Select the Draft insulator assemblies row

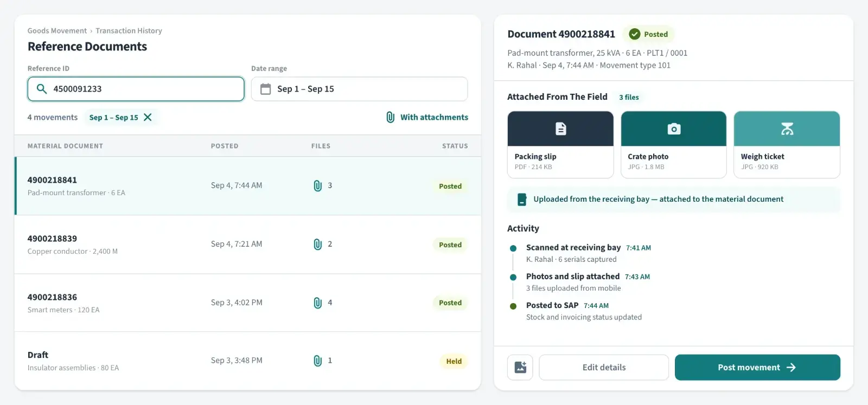(x=248, y=361)
